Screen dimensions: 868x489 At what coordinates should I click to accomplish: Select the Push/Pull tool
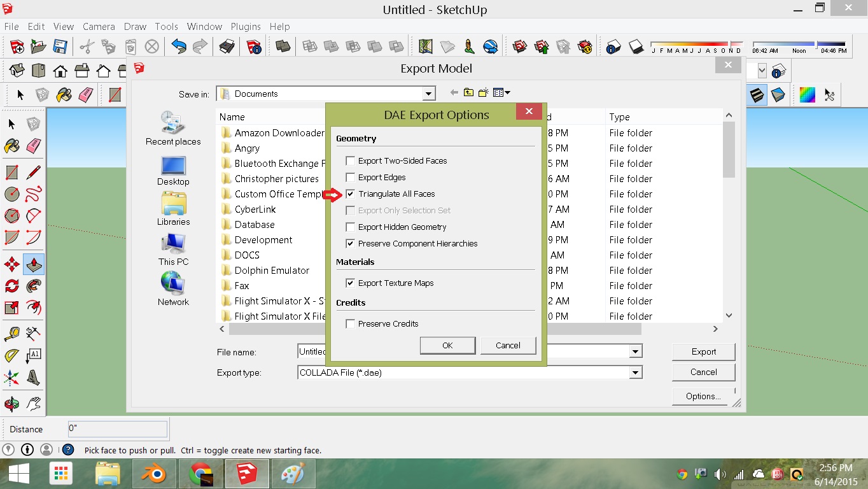(x=33, y=264)
